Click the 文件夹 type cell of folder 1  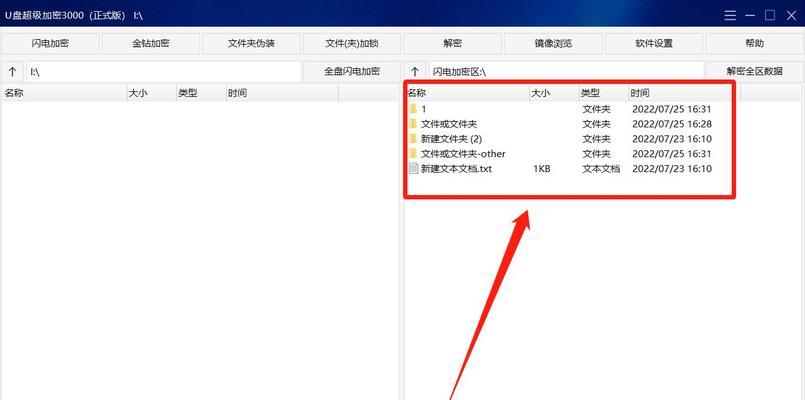click(596, 109)
